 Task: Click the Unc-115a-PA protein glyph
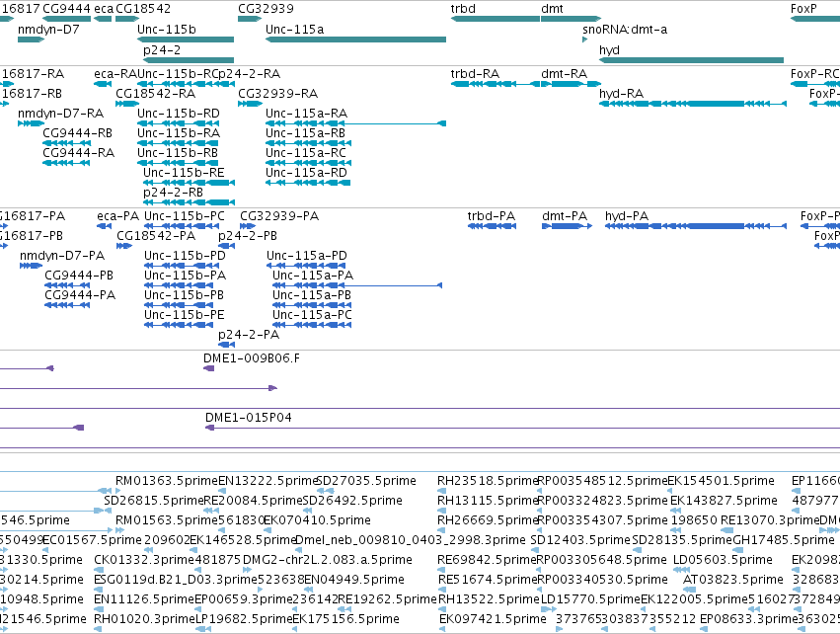click(x=357, y=285)
